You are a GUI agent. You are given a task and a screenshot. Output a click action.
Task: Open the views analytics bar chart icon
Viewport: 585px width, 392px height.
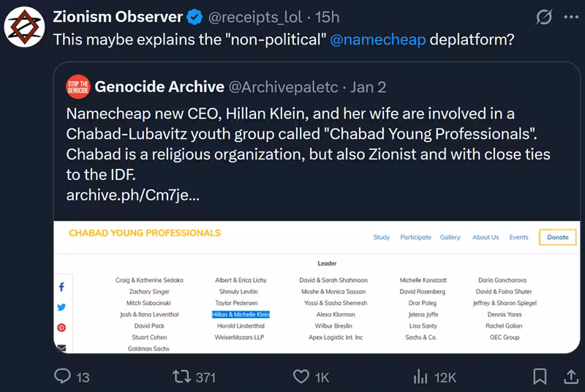tap(420, 377)
